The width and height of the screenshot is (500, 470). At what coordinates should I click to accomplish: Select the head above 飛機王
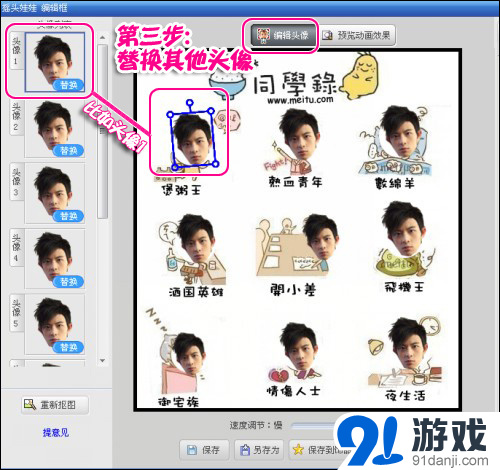coord(404,228)
